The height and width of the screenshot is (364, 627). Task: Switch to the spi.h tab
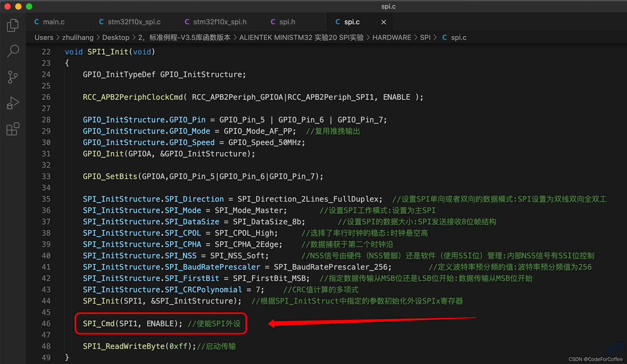click(287, 22)
